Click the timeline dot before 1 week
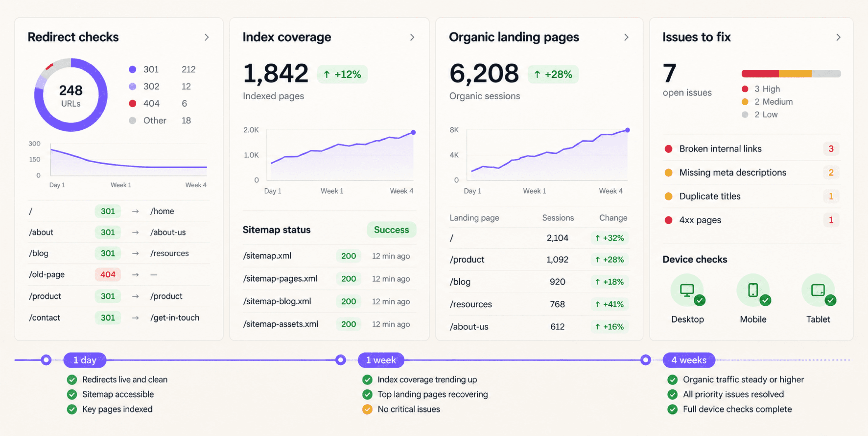 (341, 360)
